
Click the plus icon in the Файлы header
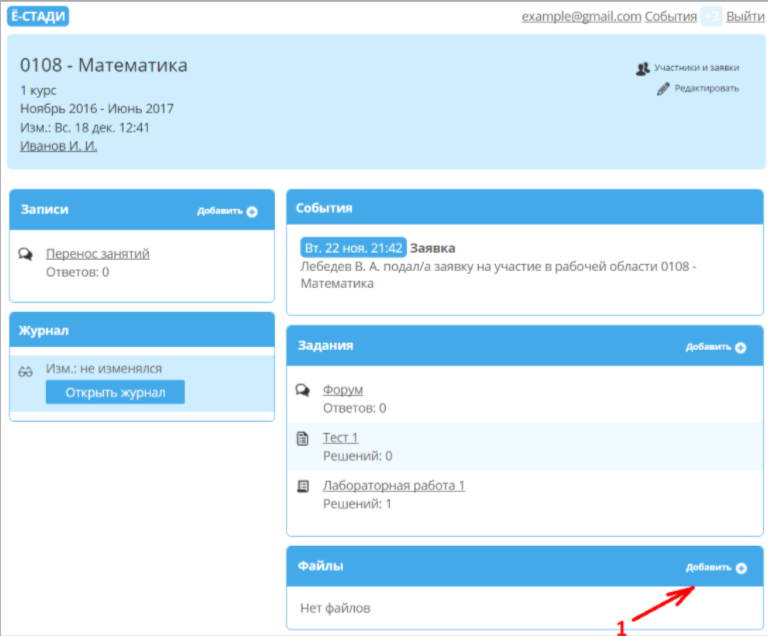click(x=741, y=568)
